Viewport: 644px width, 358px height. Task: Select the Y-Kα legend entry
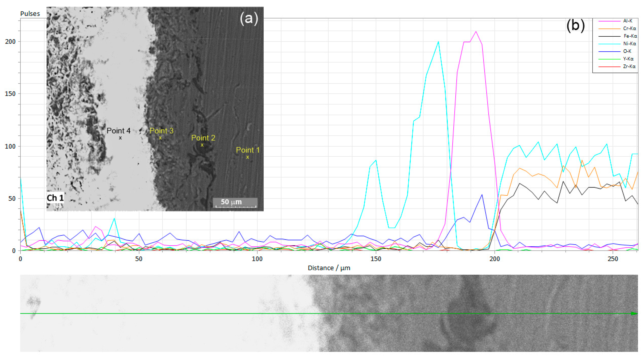pyautogui.click(x=628, y=59)
